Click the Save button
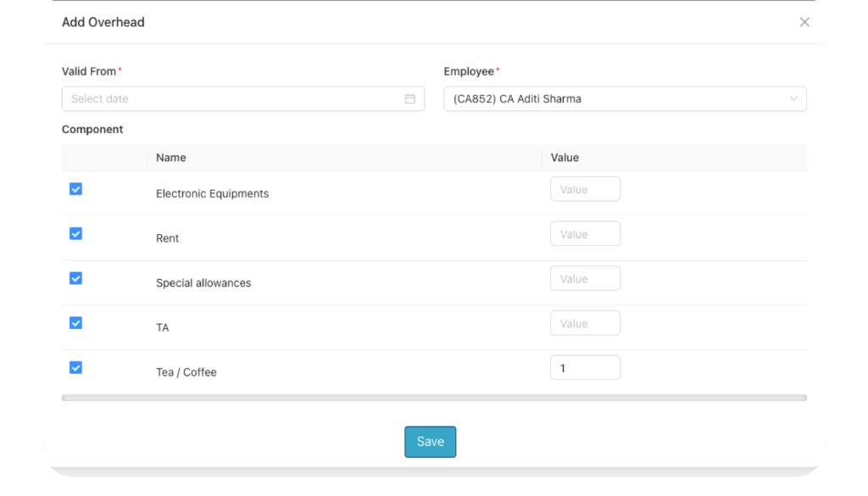 pos(430,441)
